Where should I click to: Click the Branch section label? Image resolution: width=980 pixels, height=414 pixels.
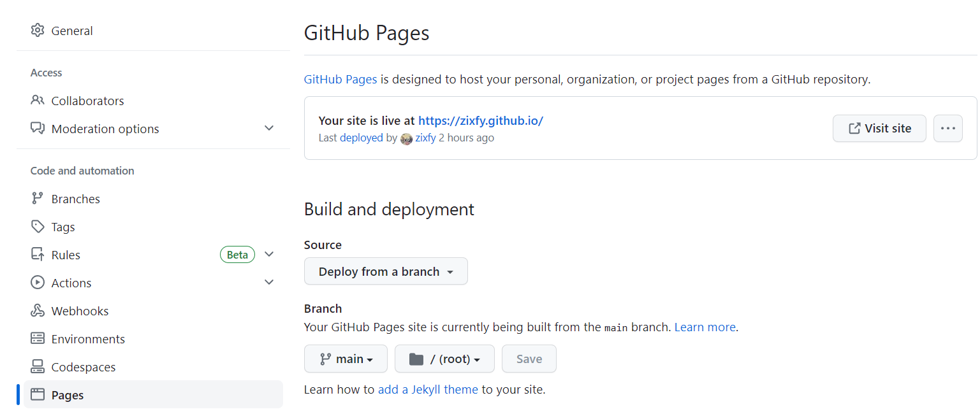[323, 308]
